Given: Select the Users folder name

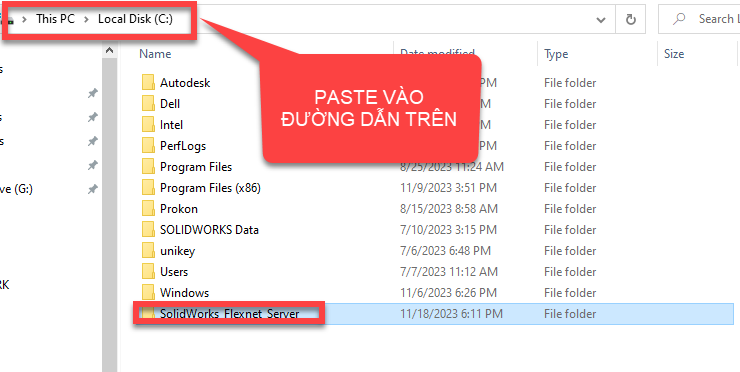Looking at the screenshot, I should coord(174,272).
